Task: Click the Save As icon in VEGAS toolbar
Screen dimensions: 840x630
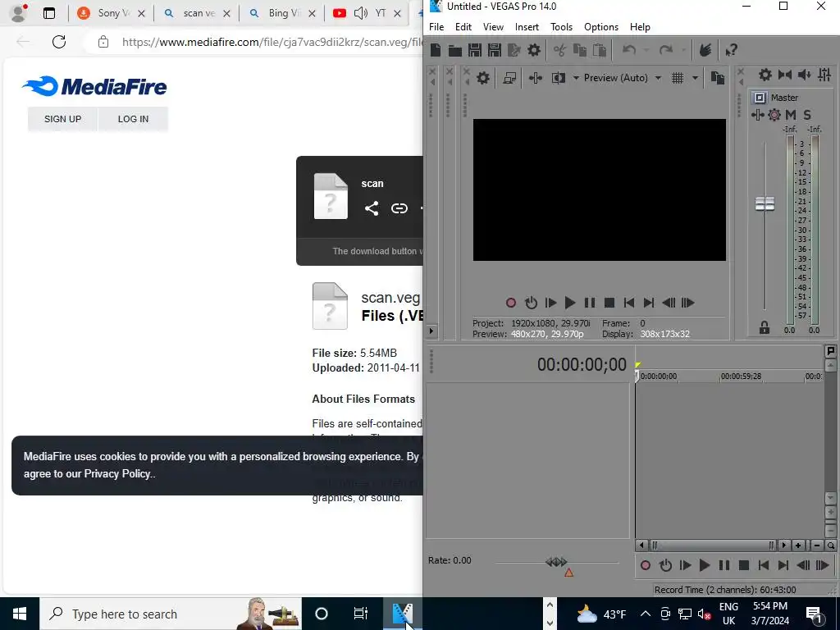Action: (495, 50)
